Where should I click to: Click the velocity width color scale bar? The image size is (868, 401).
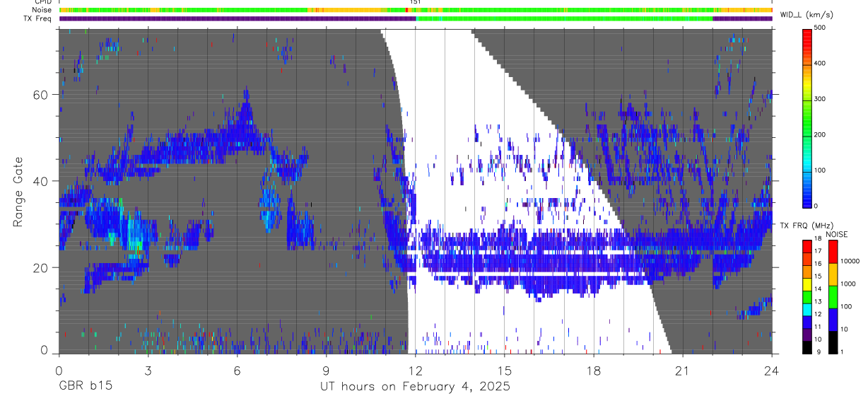pos(807,117)
